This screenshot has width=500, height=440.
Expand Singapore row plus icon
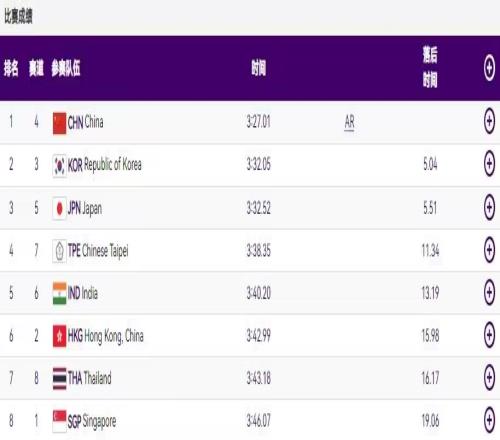tap(489, 420)
